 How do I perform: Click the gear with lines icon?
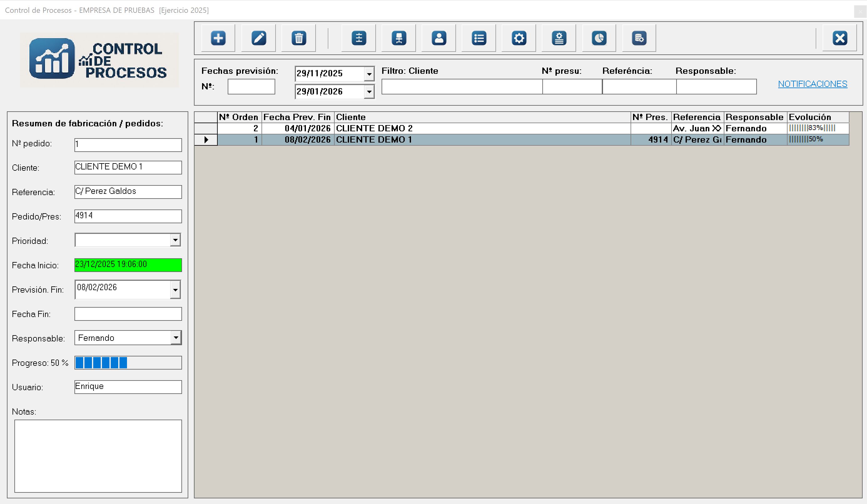[559, 38]
